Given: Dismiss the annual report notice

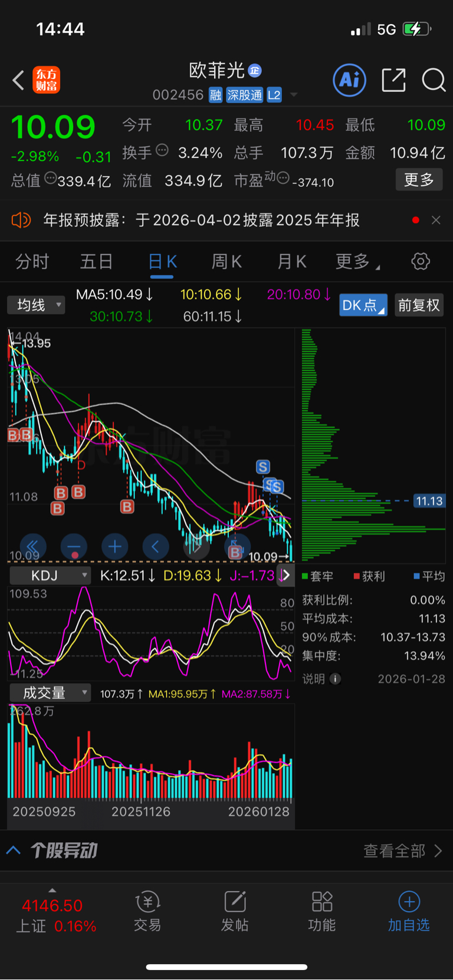Looking at the screenshot, I should point(436,220).
